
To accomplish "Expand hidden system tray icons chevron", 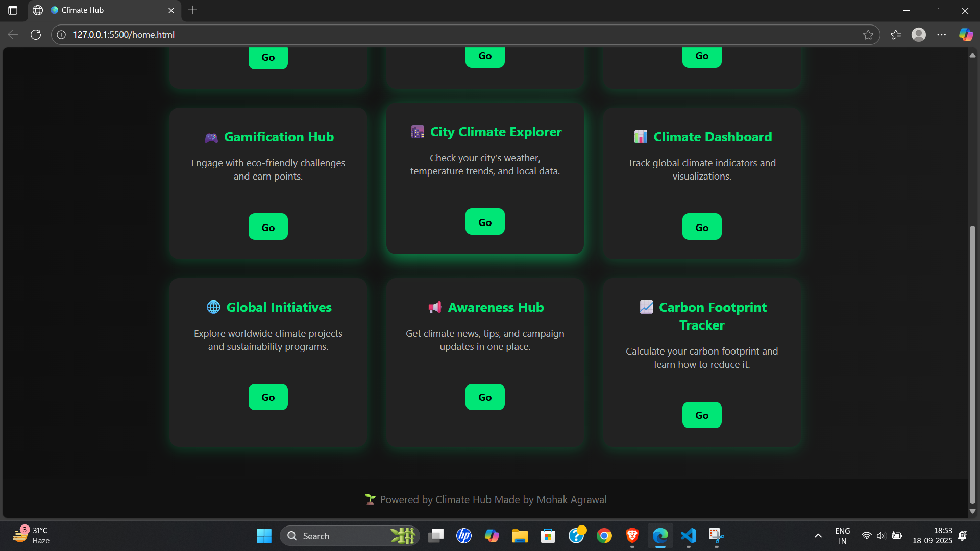I will 818,536.
